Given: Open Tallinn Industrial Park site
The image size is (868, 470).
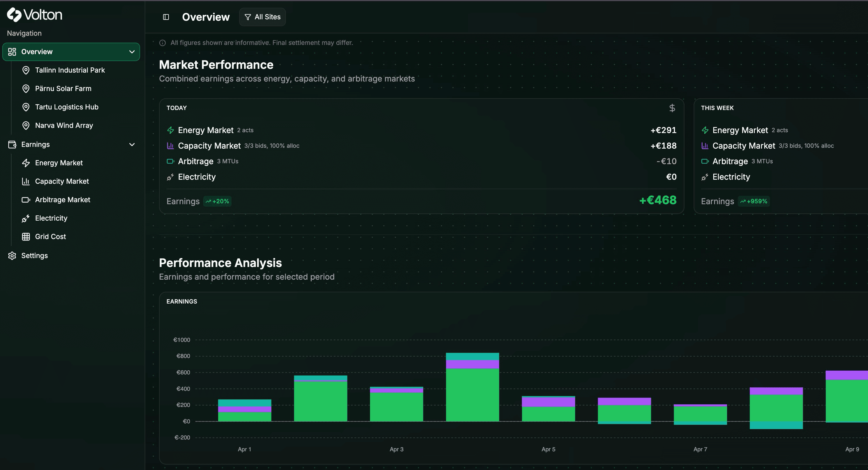Looking at the screenshot, I should 70,70.
